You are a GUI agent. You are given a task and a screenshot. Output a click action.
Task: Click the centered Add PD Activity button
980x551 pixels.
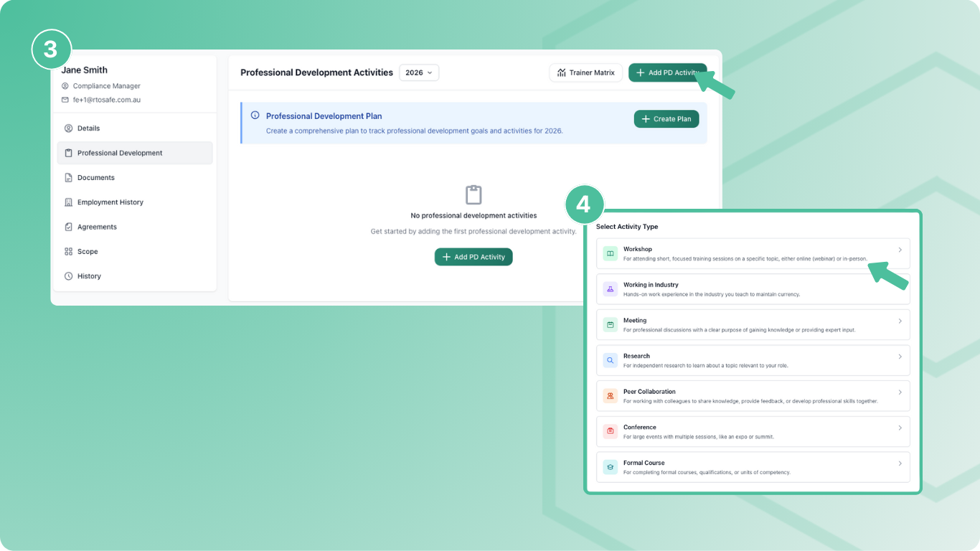click(x=473, y=257)
